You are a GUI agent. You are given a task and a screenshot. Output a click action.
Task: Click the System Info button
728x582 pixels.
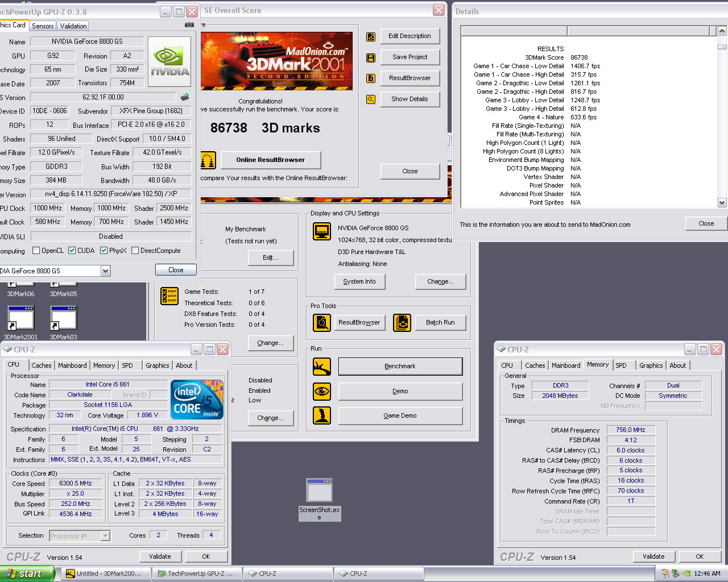(359, 281)
